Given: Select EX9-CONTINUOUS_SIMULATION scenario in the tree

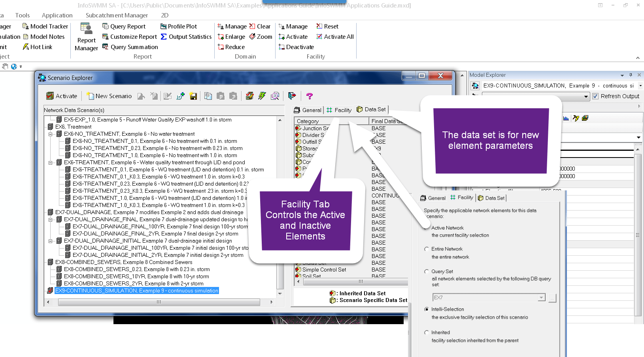Looking at the screenshot, I should (x=137, y=291).
